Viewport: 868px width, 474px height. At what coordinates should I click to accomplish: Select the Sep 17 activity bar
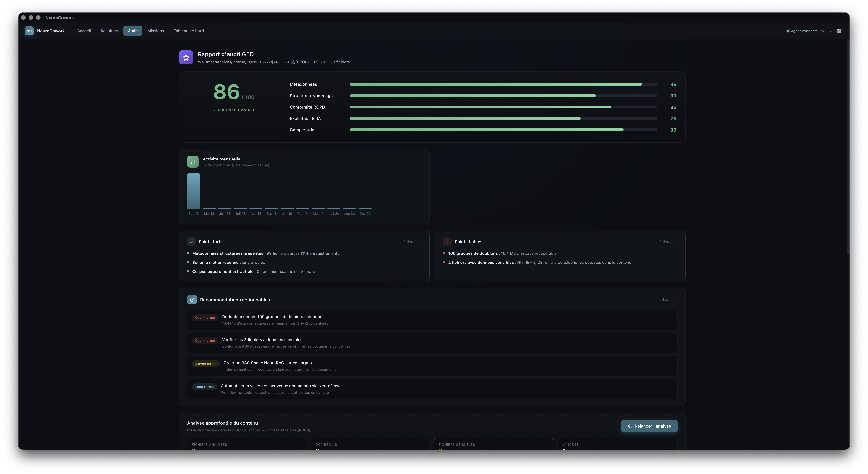193,191
